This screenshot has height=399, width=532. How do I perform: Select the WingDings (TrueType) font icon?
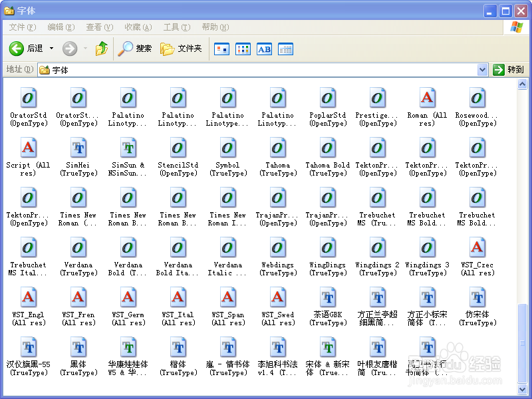tap(327, 248)
